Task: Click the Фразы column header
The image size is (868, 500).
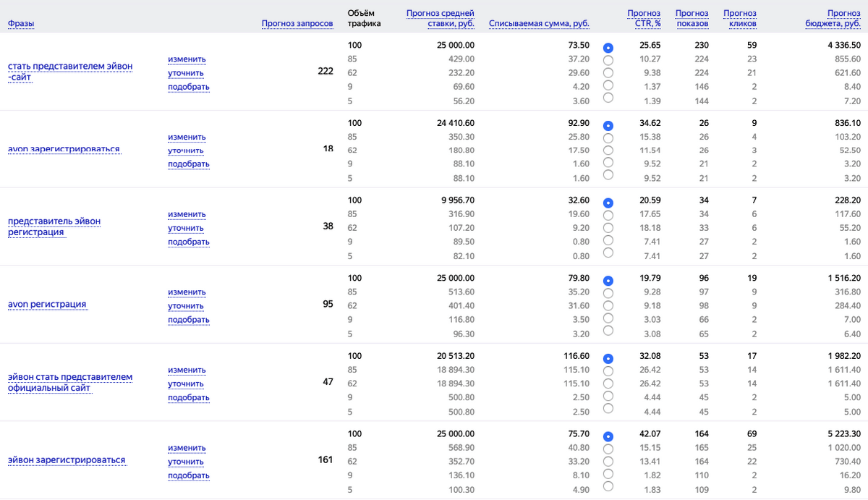Action: [x=21, y=24]
